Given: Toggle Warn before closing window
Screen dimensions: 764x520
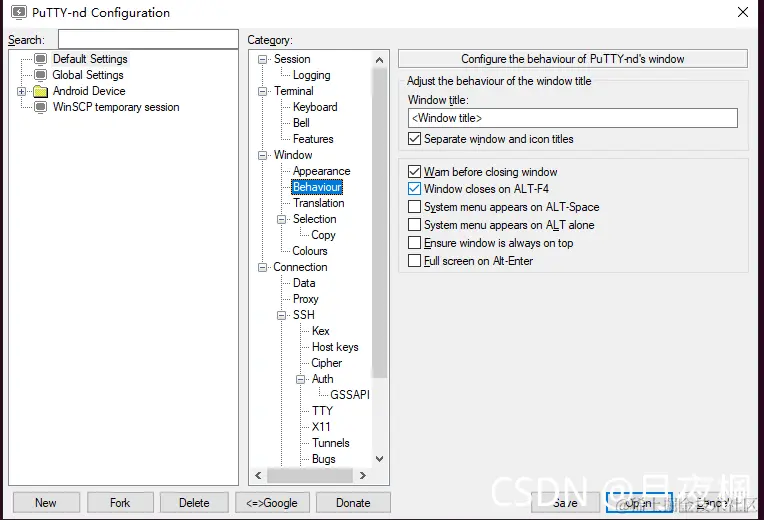Looking at the screenshot, I should [x=414, y=172].
